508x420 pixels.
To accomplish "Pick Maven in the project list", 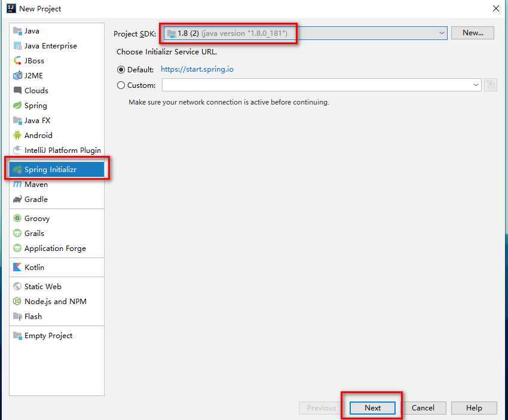I will tap(57, 184).
